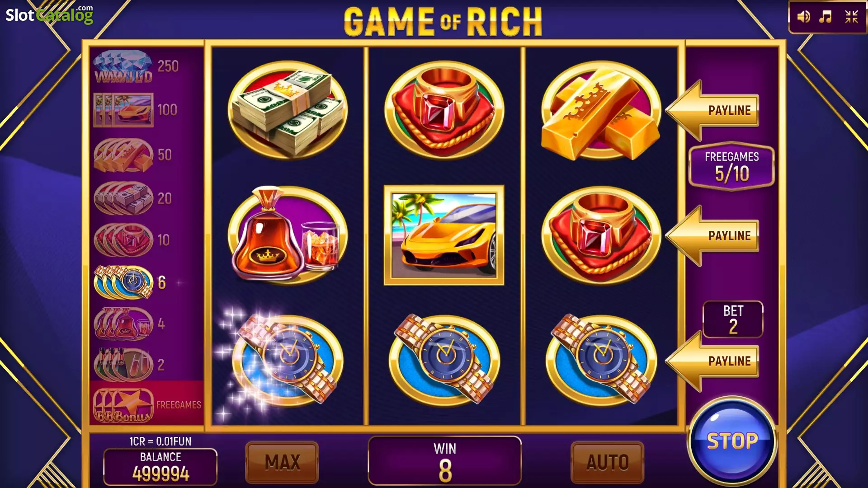Open the BET amount box

point(733,319)
